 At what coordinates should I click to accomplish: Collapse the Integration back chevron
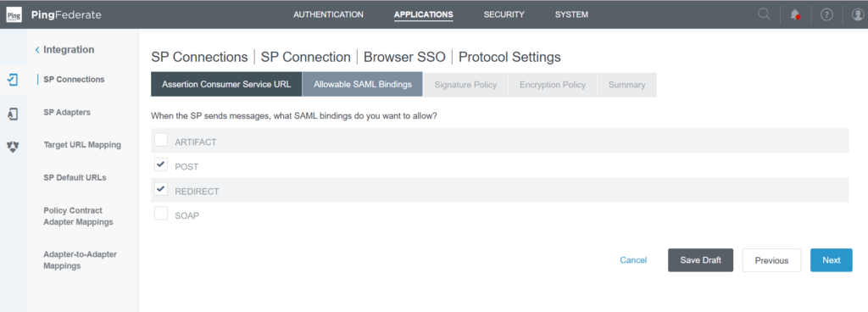tap(37, 50)
